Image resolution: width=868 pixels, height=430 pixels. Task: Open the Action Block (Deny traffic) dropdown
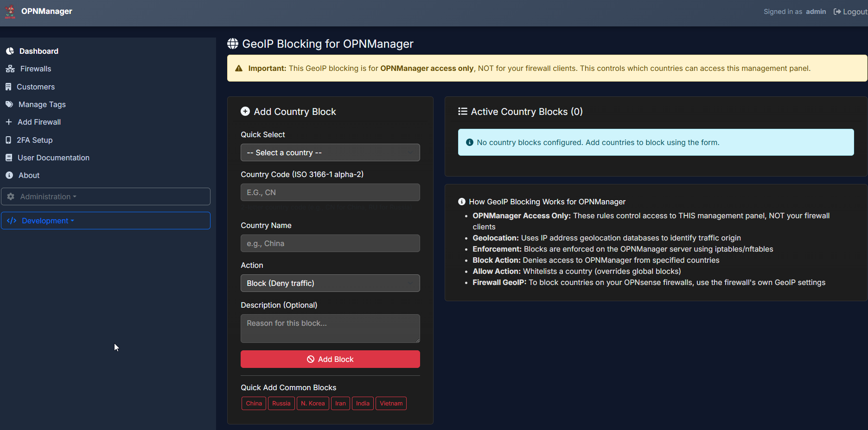click(330, 283)
